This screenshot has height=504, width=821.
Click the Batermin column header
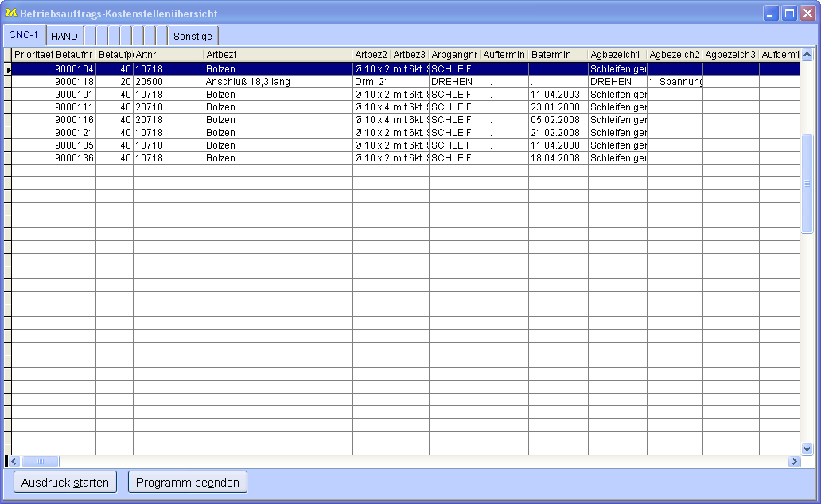[x=558, y=55]
